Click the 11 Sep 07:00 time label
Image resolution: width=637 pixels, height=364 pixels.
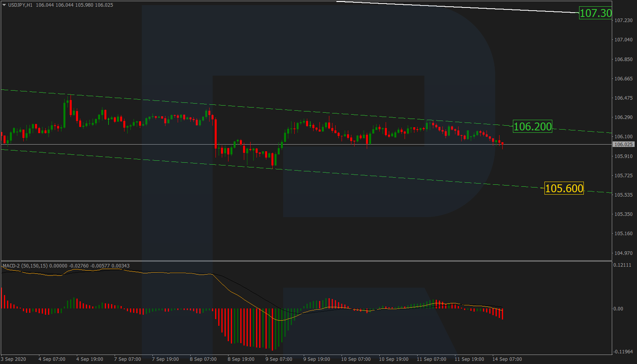[431, 359]
